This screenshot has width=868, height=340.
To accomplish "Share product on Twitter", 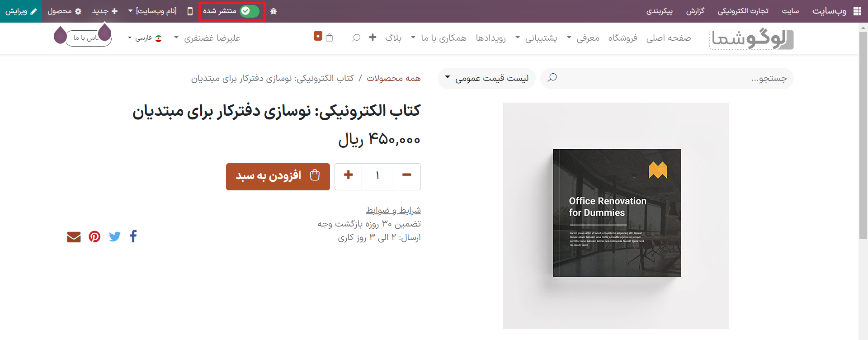I will (115, 236).
